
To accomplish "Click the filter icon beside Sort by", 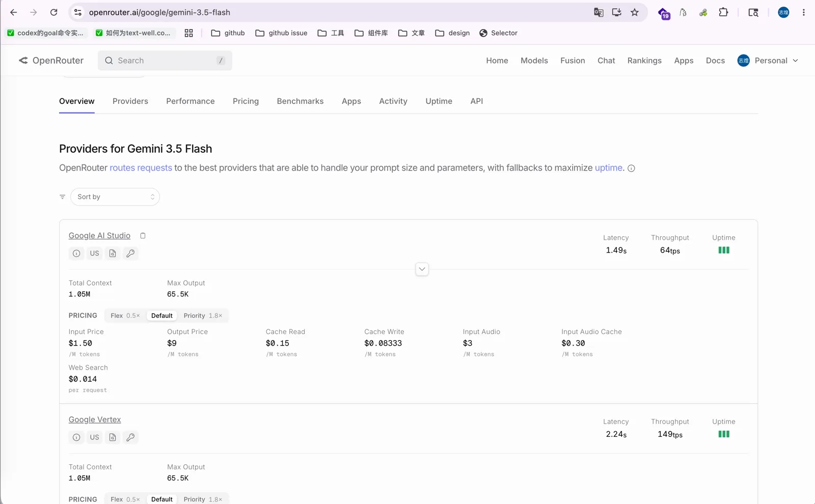I will (62, 197).
